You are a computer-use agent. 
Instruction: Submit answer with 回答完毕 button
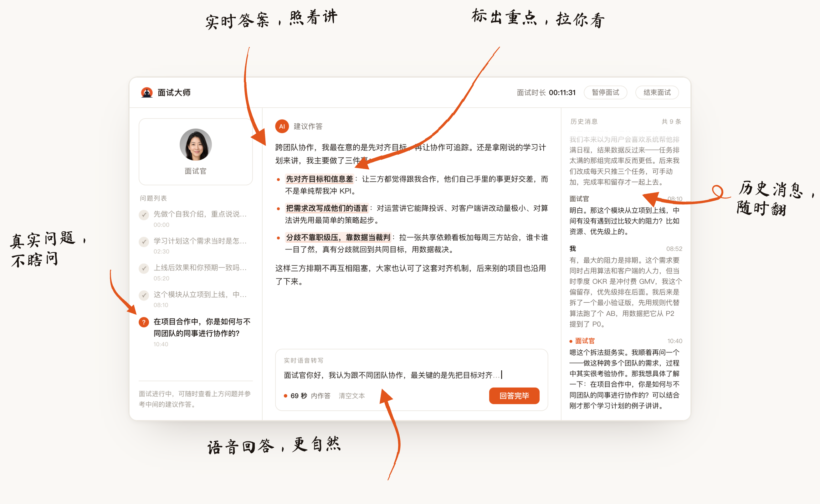(x=514, y=396)
